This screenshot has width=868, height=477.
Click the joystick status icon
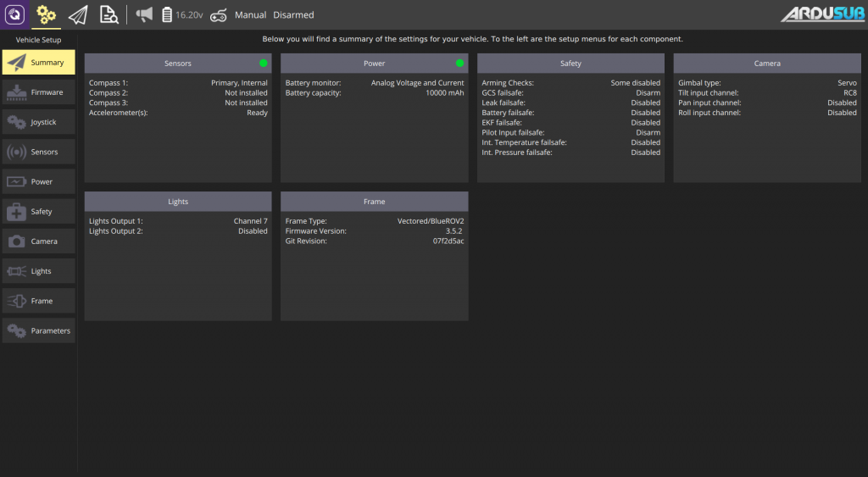218,14
